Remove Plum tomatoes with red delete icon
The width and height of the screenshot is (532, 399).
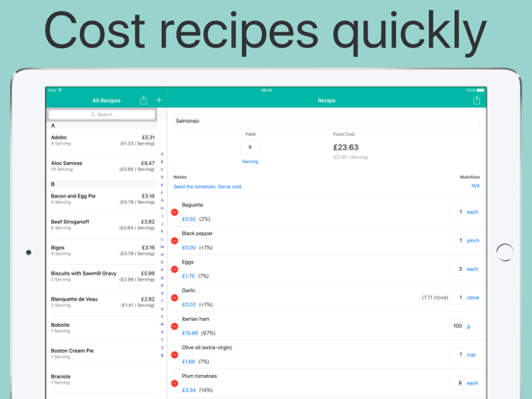174,383
